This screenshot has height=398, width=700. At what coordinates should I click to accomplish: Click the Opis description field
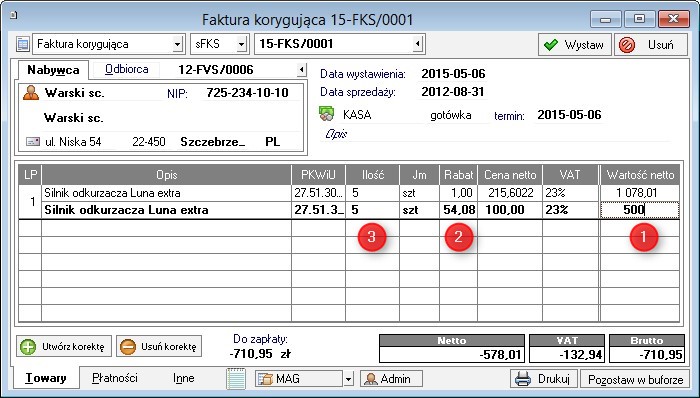coord(496,134)
